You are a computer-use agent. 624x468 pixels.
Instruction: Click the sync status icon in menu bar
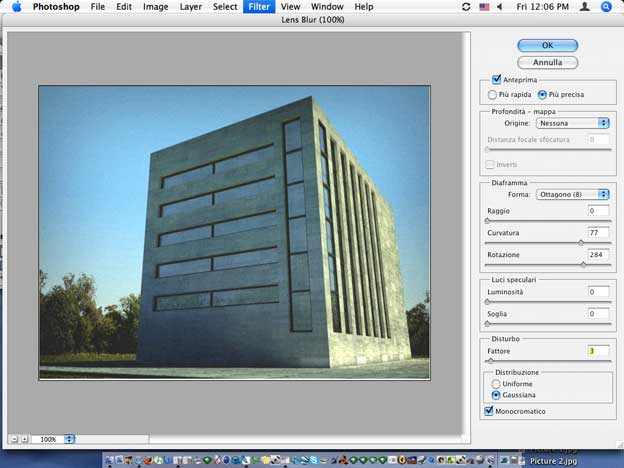(x=466, y=7)
